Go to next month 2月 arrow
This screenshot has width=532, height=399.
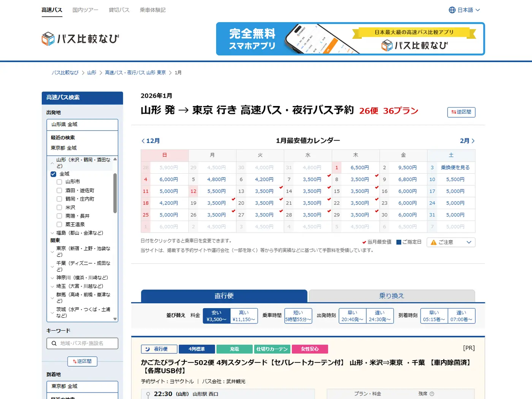473,141
